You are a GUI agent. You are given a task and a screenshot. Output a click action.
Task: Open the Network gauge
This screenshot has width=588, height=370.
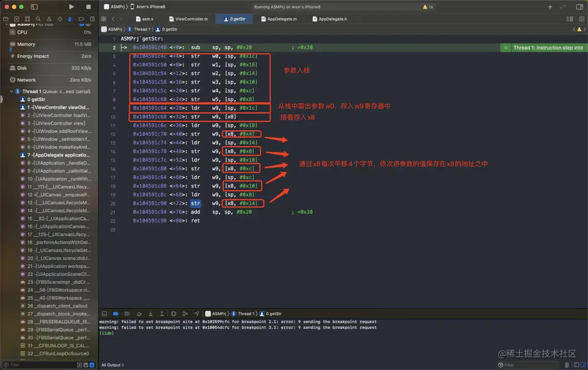coord(50,80)
